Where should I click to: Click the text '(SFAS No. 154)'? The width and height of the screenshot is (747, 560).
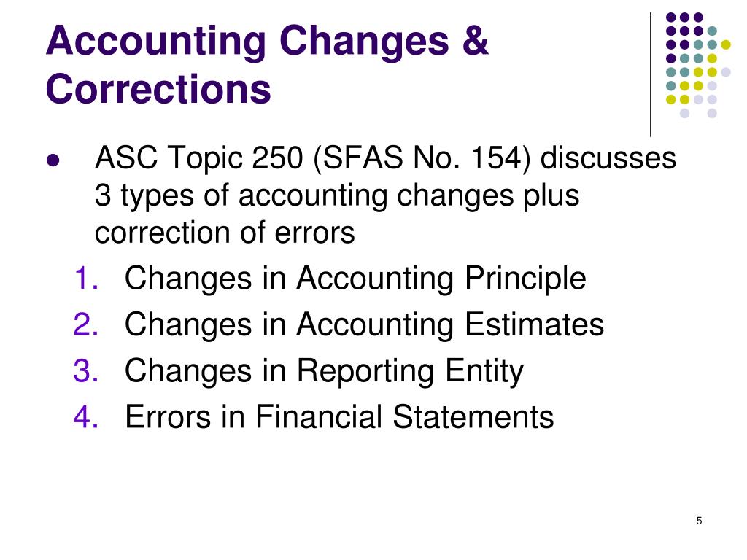point(422,158)
